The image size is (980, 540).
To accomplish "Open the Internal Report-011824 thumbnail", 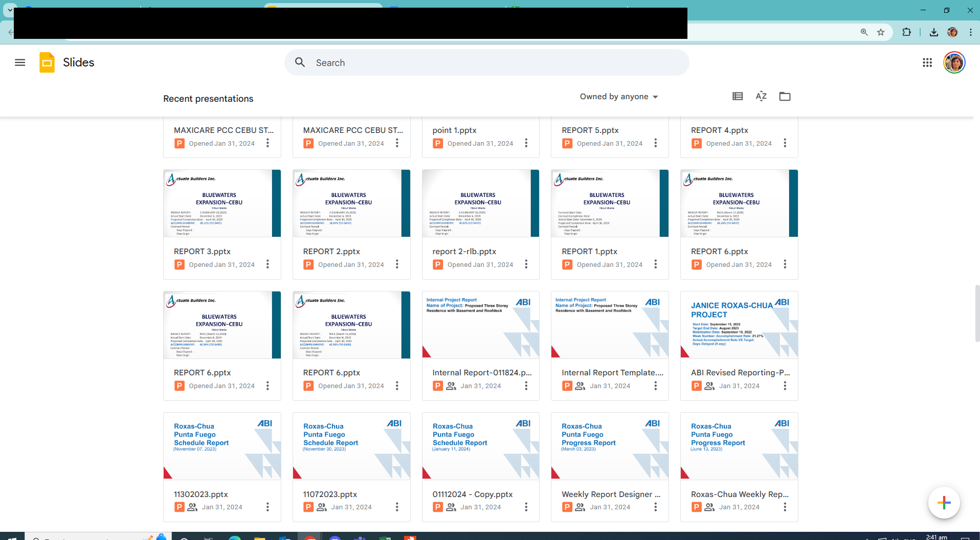I will pyautogui.click(x=481, y=325).
